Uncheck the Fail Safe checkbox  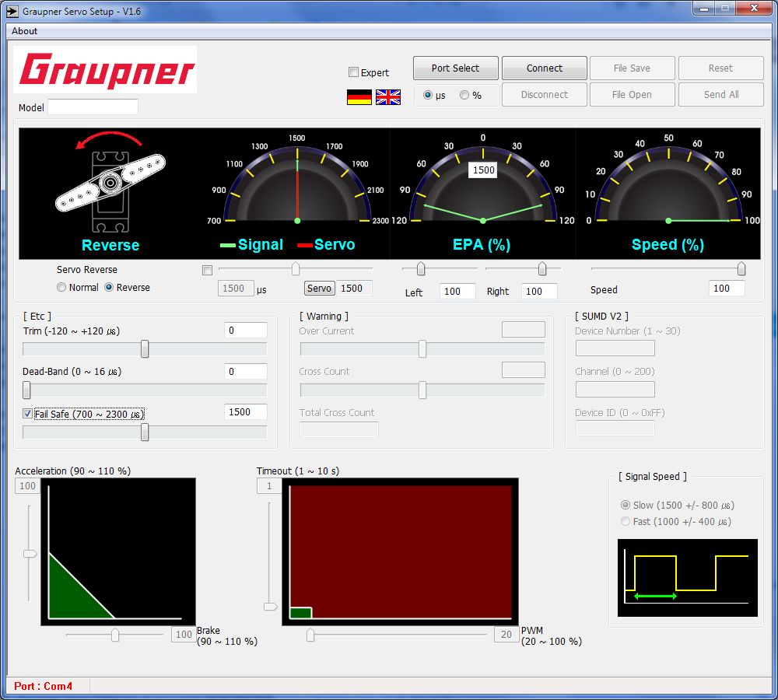(27, 413)
